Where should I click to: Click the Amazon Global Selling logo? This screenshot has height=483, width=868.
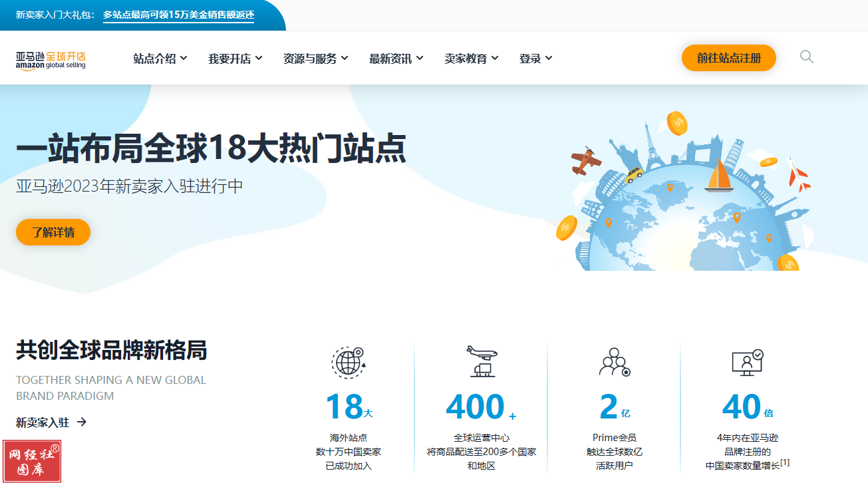[51, 60]
